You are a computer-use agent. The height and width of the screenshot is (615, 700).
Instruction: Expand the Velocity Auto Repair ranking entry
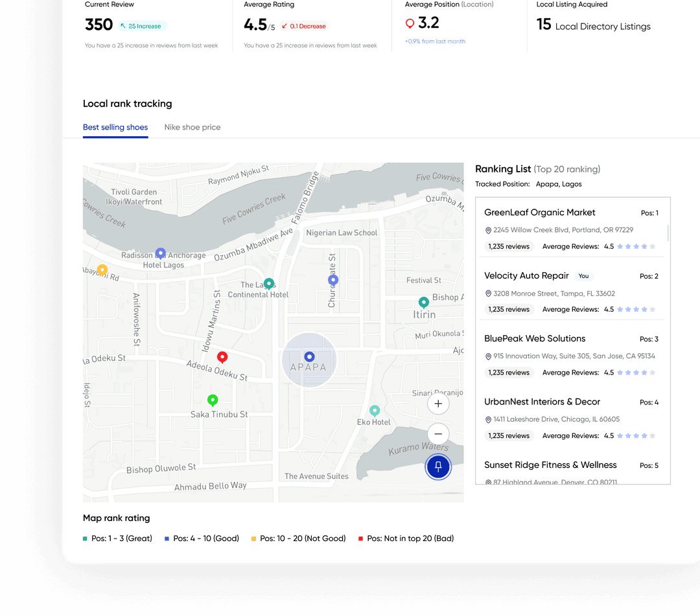(x=526, y=275)
